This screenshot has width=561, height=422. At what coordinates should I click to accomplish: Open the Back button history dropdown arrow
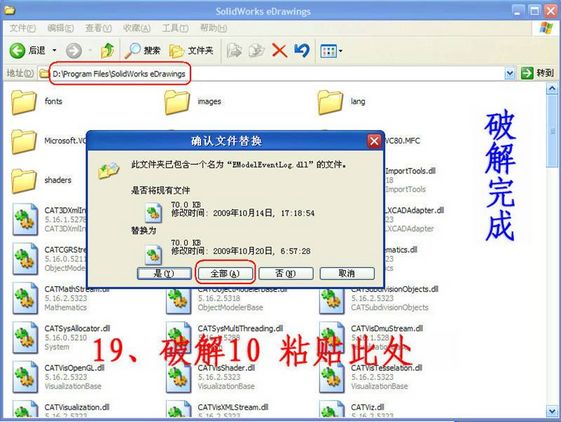pos(54,50)
